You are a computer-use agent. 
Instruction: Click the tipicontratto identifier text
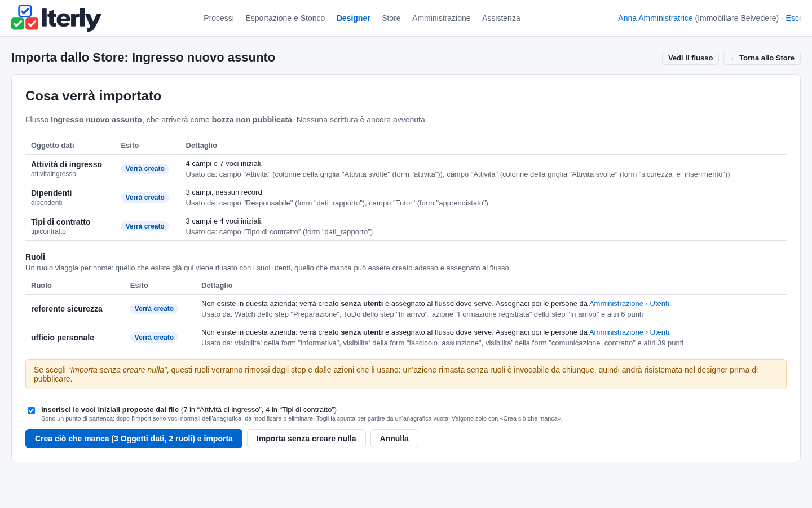pyautogui.click(x=48, y=231)
